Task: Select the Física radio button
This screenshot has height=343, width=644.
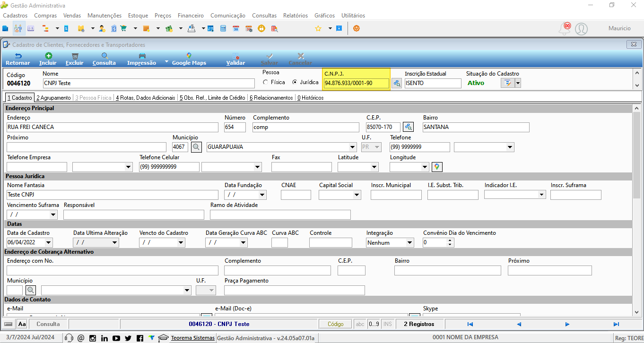Action: pos(265,82)
